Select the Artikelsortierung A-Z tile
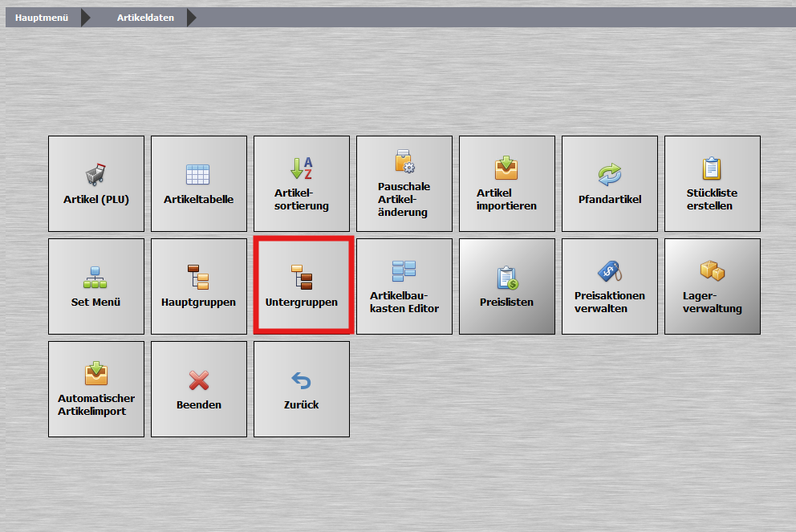The height and width of the screenshot is (532, 796). tap(302, 184)
